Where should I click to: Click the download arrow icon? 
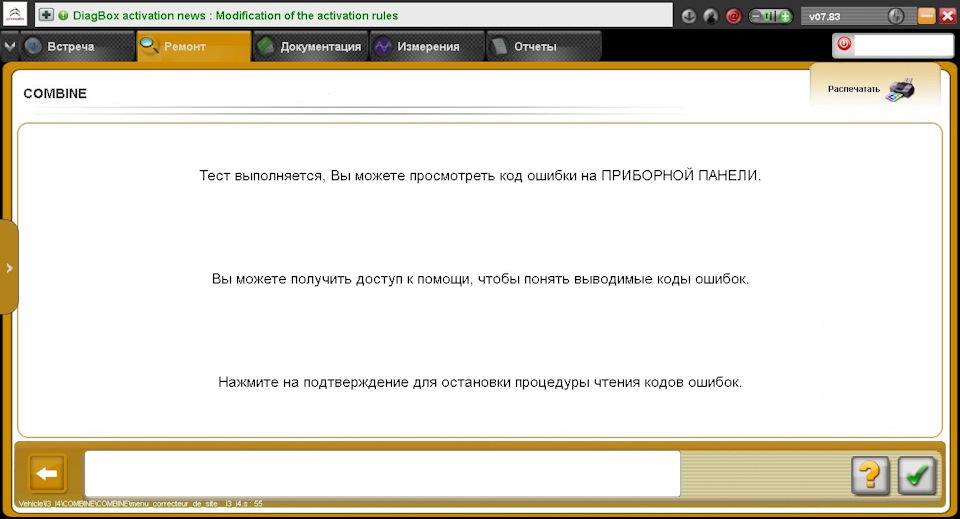click(689, 16)
